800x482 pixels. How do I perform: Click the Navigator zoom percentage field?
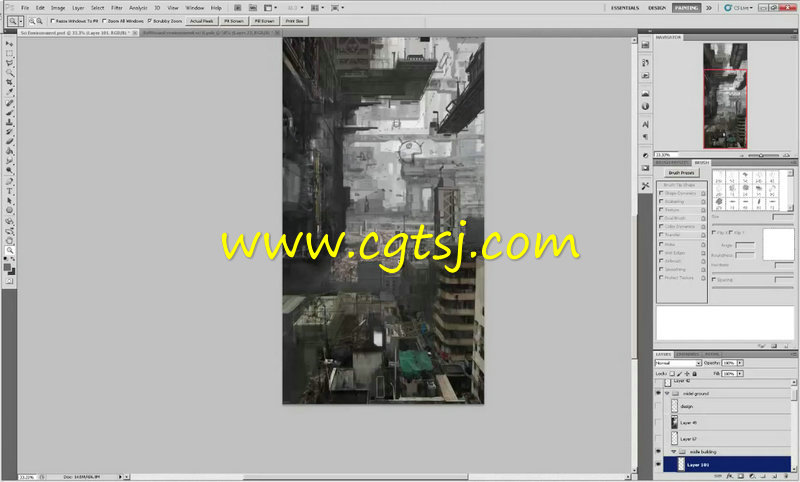[x=665, y=155]
